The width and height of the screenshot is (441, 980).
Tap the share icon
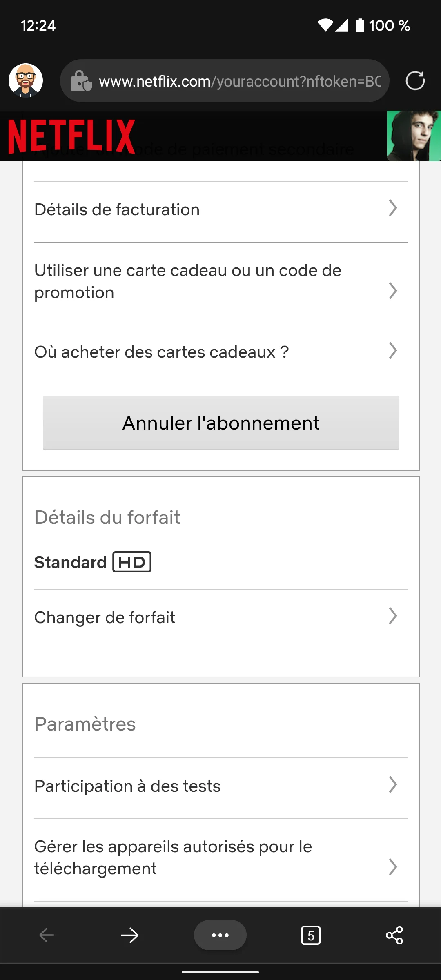click(394, 935)
